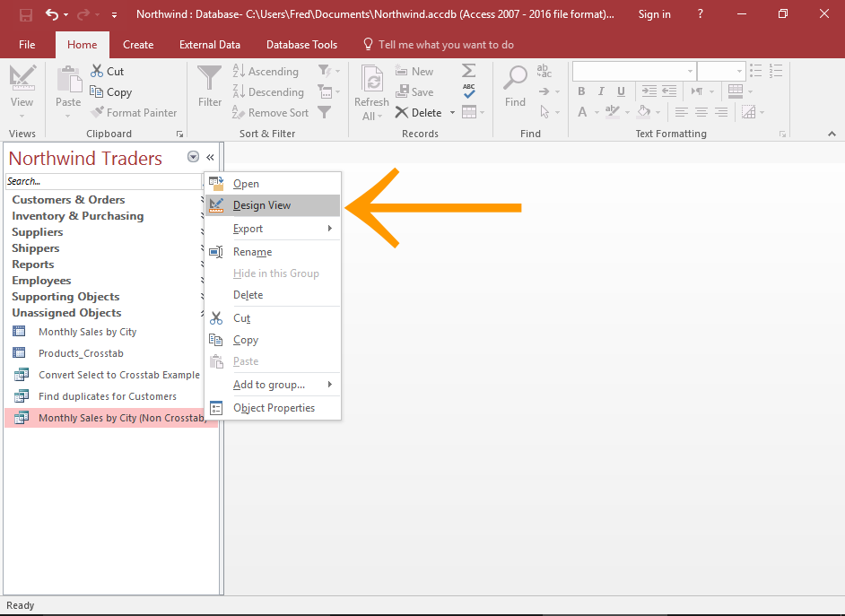Click the Totals sigma icon

pos(470,71)
